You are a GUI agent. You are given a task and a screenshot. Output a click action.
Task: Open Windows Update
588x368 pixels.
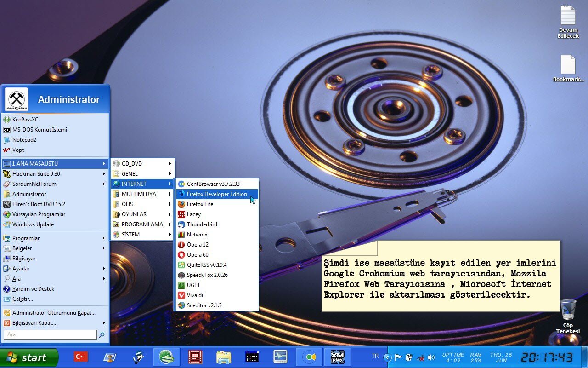[x=55, y=224]
